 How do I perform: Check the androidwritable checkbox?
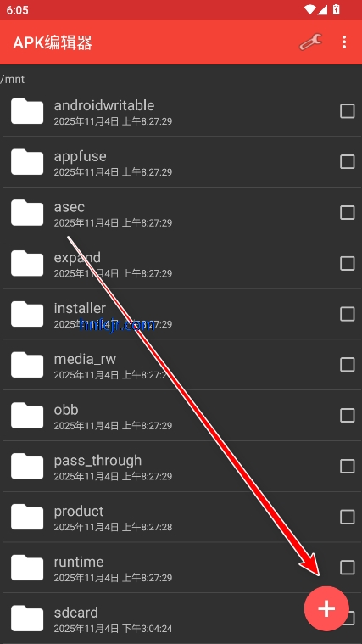click(x=348, y=111)
